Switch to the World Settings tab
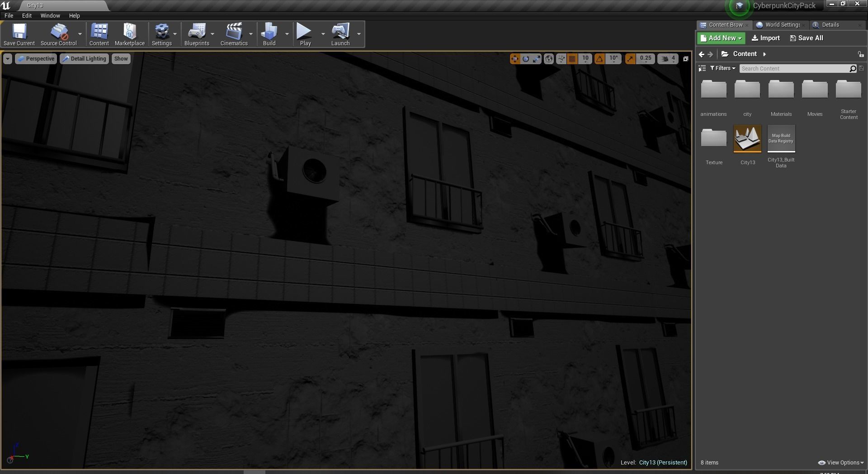Viewport: 868px width, 474px height. [778, 25]
